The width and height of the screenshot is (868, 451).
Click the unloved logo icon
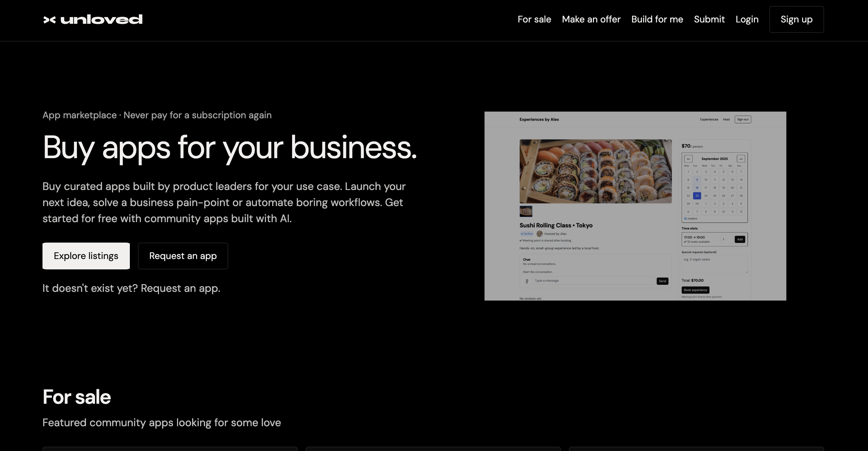click(50, 19)
